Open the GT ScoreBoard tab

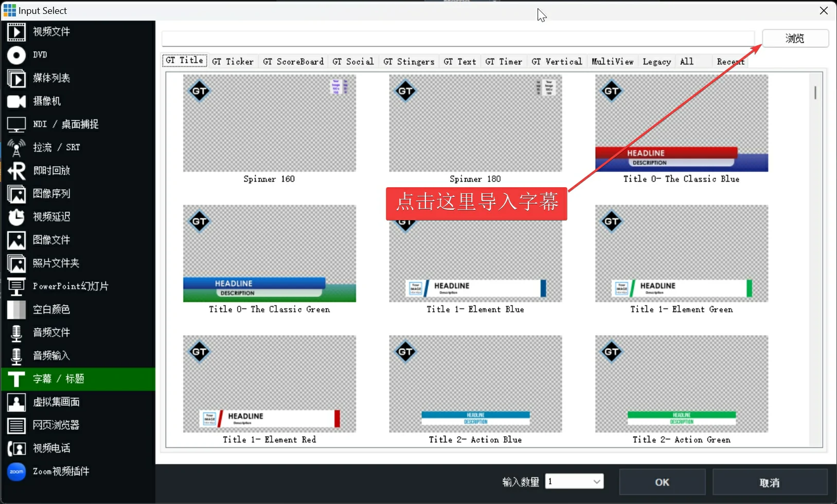pos(293,62)
